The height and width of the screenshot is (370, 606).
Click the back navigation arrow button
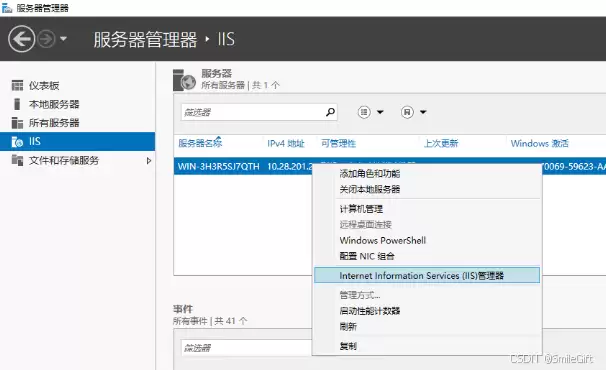click(21, 39)
